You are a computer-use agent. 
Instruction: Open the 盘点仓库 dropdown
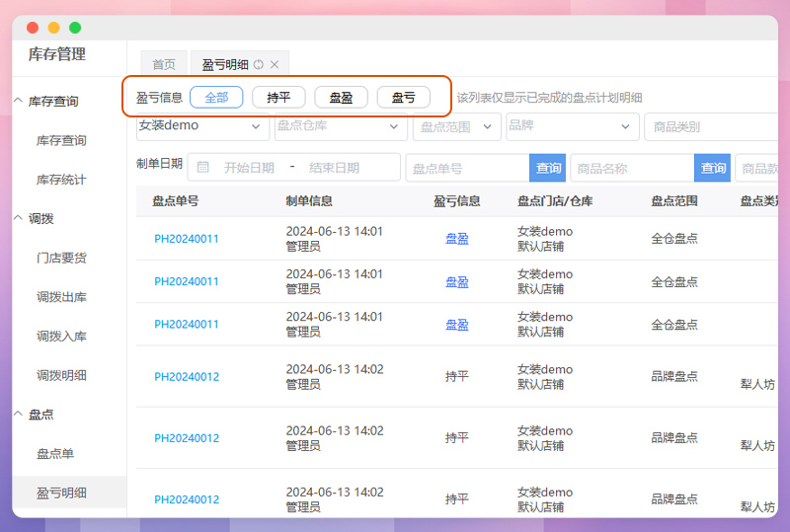[x=339, y=126]
